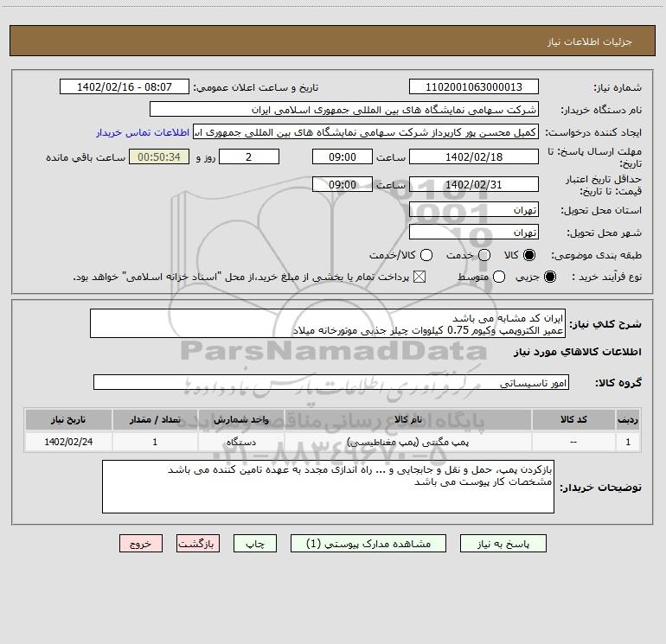This screenshot has width=666, height=644.
Task: Click the quantity cell showing 1
Action: pos(155,442)
